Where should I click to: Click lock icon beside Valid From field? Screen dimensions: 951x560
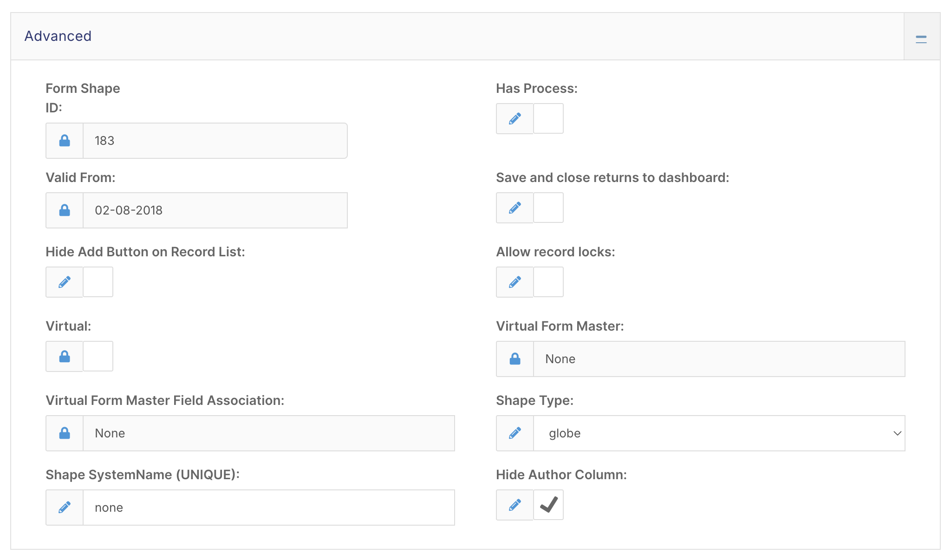[65, 210]
